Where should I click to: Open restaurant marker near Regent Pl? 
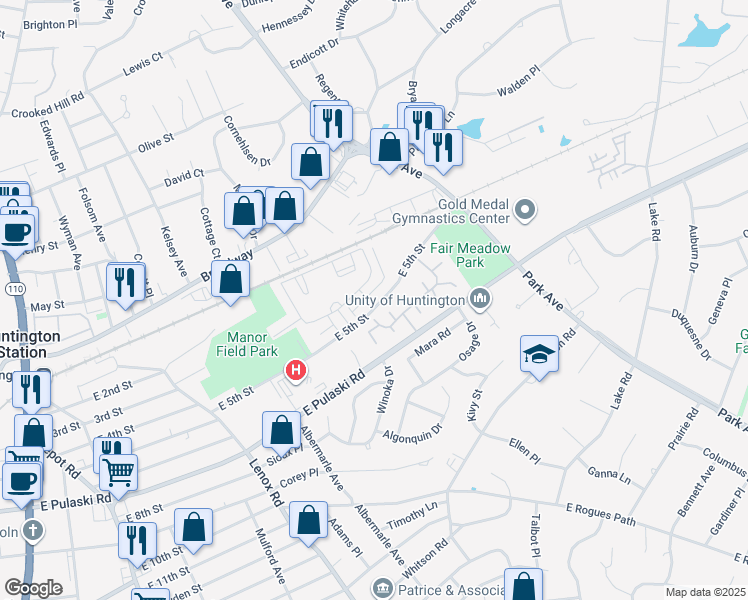point(333,125)
